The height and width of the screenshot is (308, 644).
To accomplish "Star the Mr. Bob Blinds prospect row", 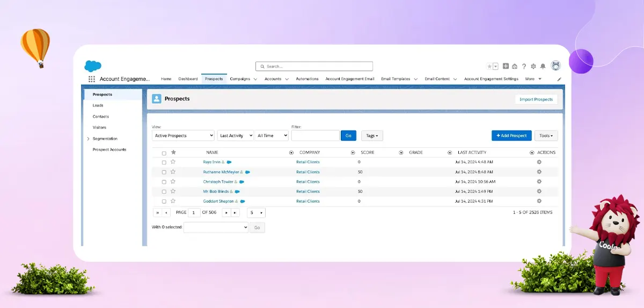I will tap(173, 191).
